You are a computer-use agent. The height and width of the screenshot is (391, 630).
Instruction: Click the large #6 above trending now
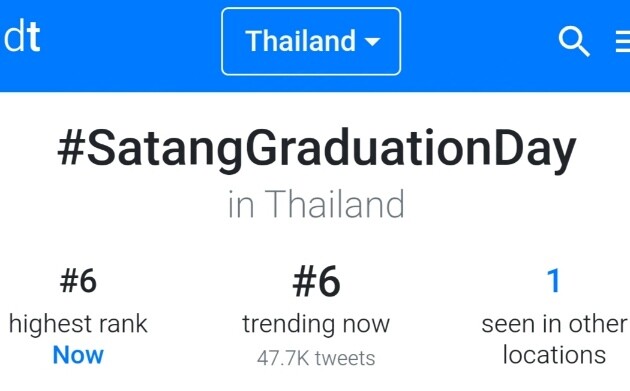(317, 282)
